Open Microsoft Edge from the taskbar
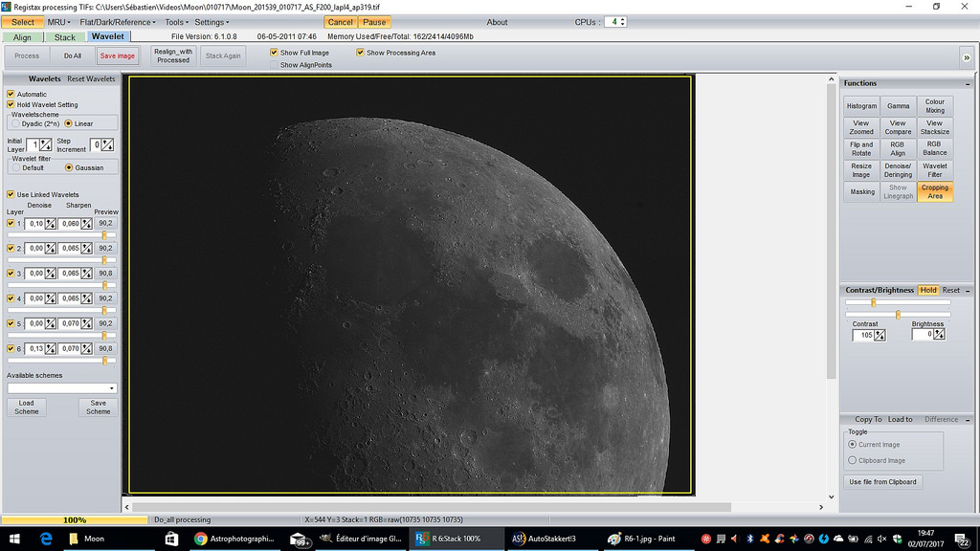 coord(45,539)
